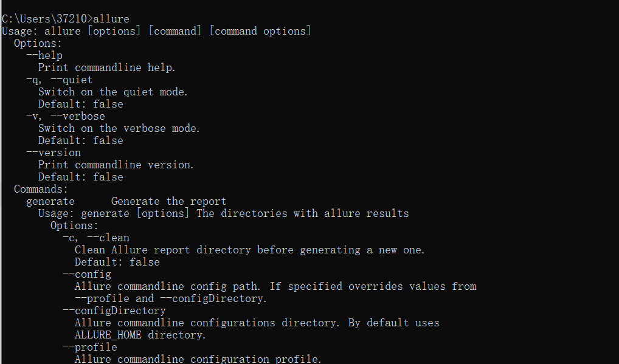
Task: Click the 'Commands:' heading
Action: (x=41, y=190)
